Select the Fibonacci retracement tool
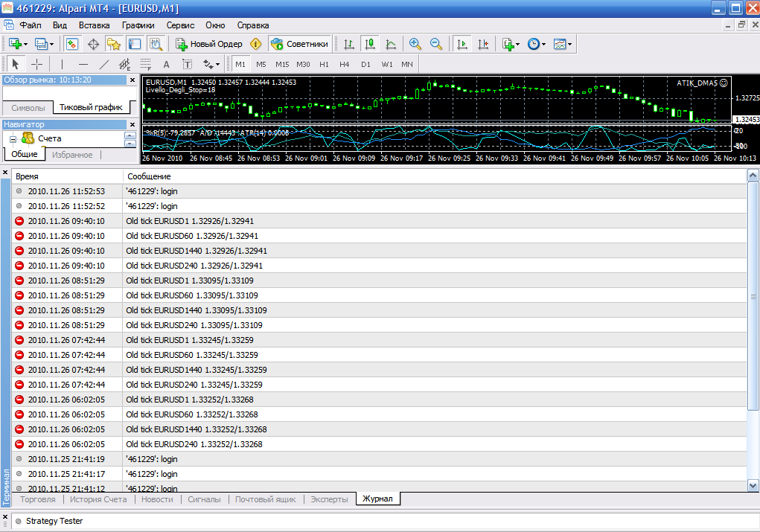Image resolution: width=760 pixels, height=532 pixels. pyautogui.click(x=145, y=64)
